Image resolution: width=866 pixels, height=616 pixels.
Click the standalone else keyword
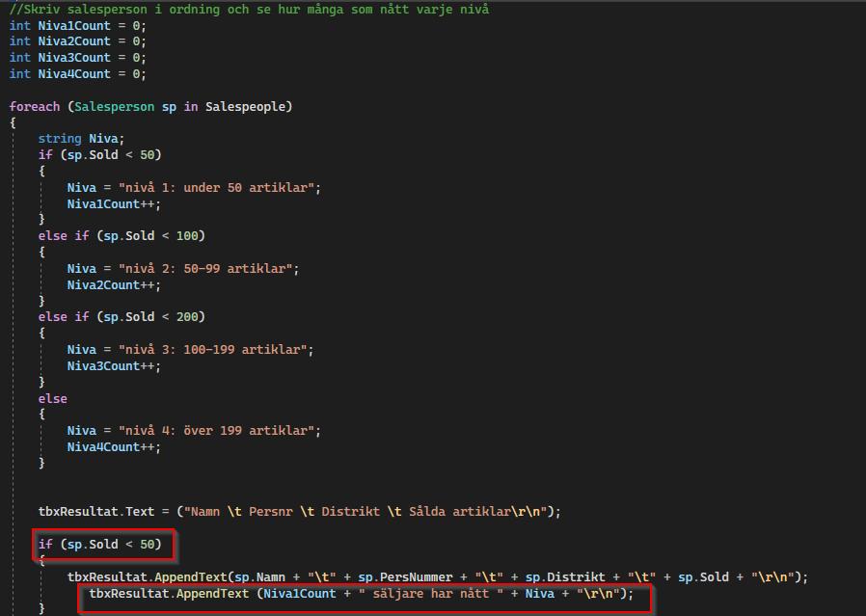tap(52, 398)
